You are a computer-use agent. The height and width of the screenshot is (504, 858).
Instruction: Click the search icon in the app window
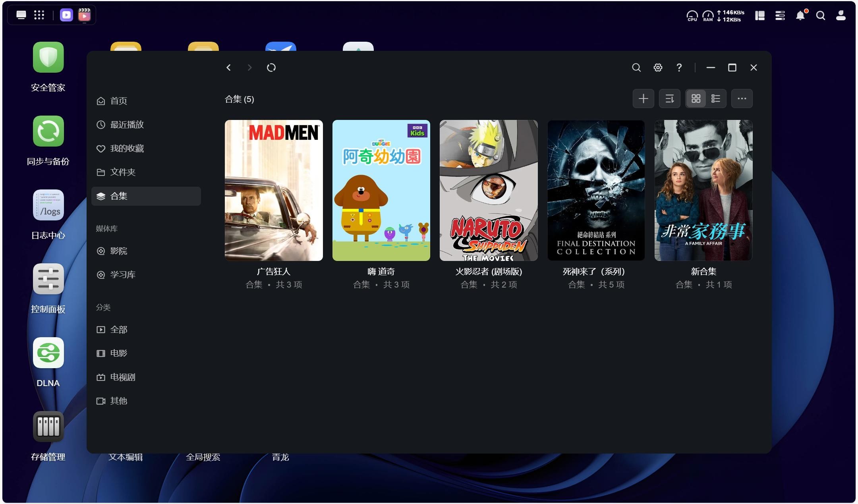pos(636,68)
